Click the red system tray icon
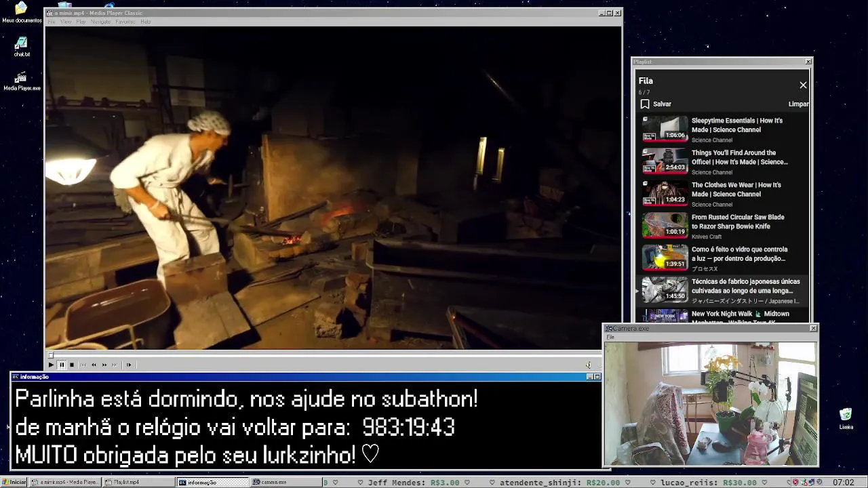The image size is (868, 488). [x=796, y=483]
